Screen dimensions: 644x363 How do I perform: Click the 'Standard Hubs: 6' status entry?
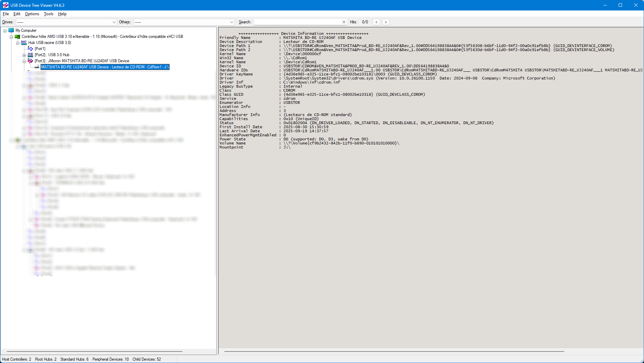pos(74,359)
